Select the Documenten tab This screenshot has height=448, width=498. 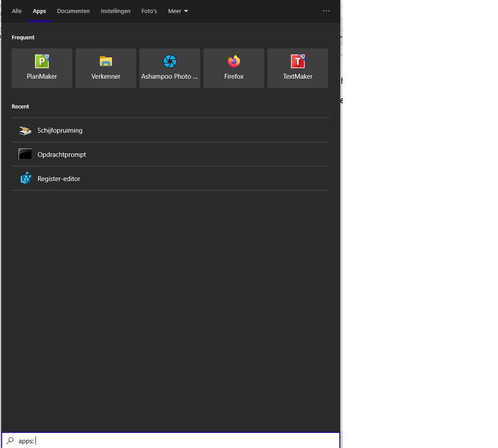tap(73, 11)
